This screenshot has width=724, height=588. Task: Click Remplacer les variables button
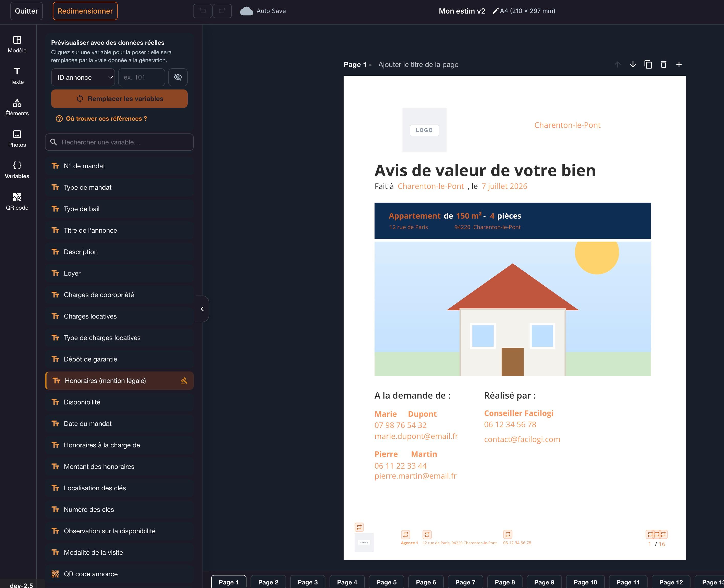[119, 99]
